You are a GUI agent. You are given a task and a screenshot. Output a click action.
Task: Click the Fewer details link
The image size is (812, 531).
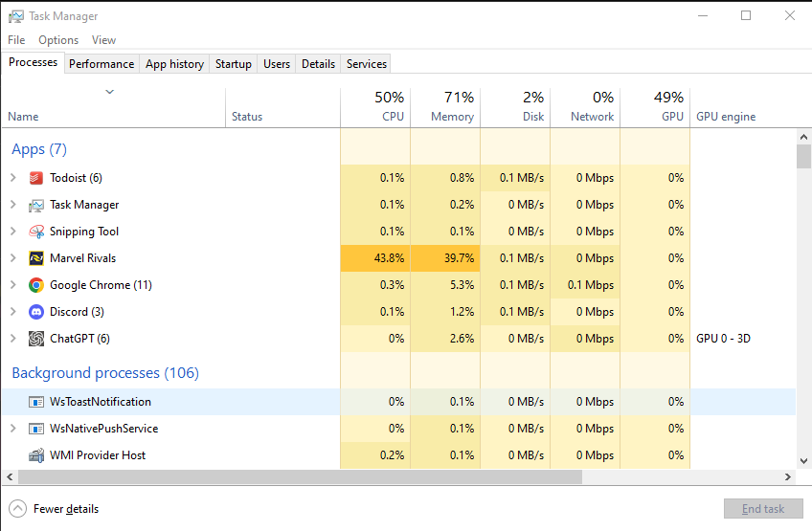pos(66,509)
